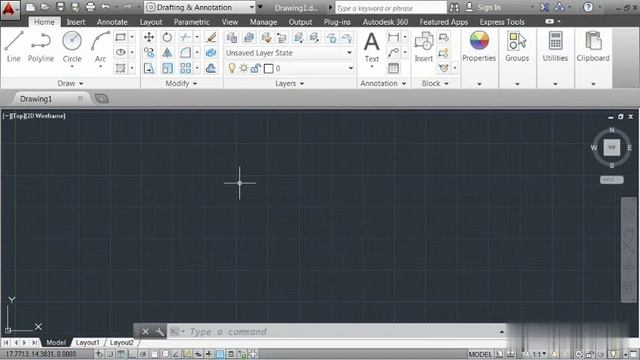
Task: Click the Help question mark button
Action: (x=588, y=7)
